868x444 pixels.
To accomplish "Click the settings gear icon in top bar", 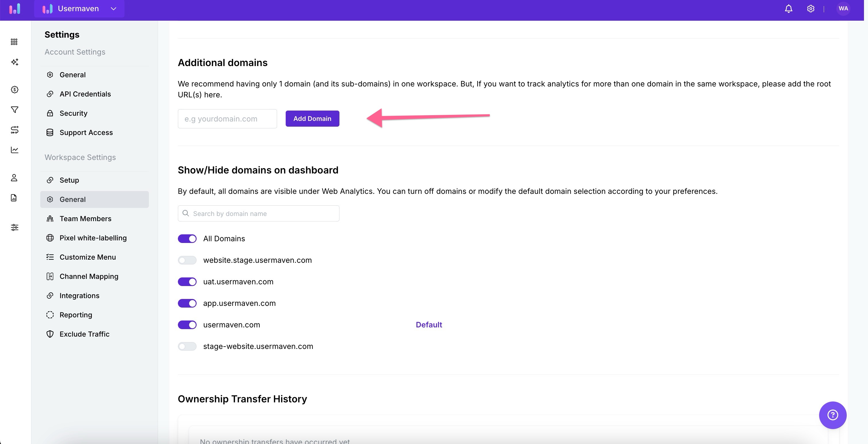I will [811, 9].
